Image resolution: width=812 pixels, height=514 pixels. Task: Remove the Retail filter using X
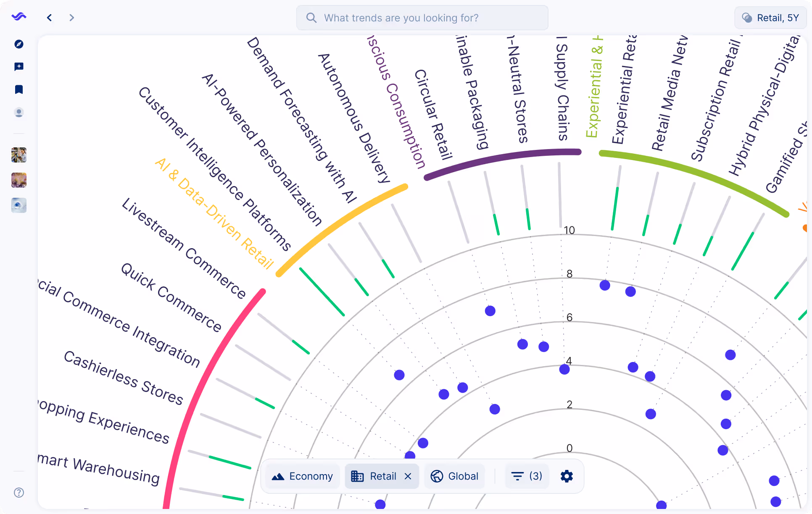pos(408,476)
